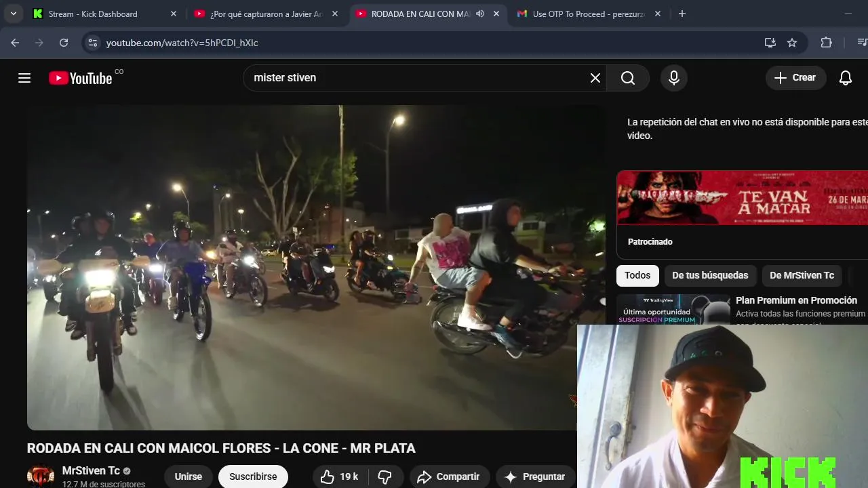Close the Use OTP To Proceed tab
The height and width of the screenshot is (488, 868).
[657, 14]
